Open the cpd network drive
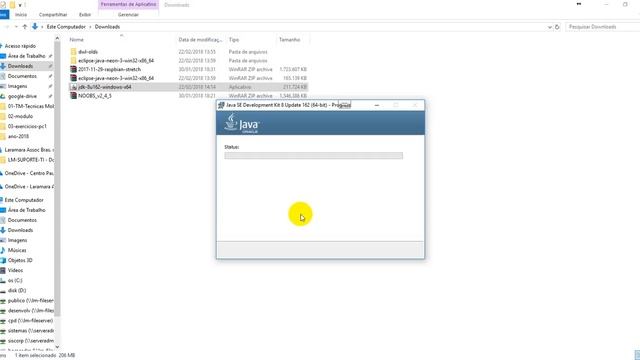This screenshot has width=640, height=360. (x=30, y=321)
